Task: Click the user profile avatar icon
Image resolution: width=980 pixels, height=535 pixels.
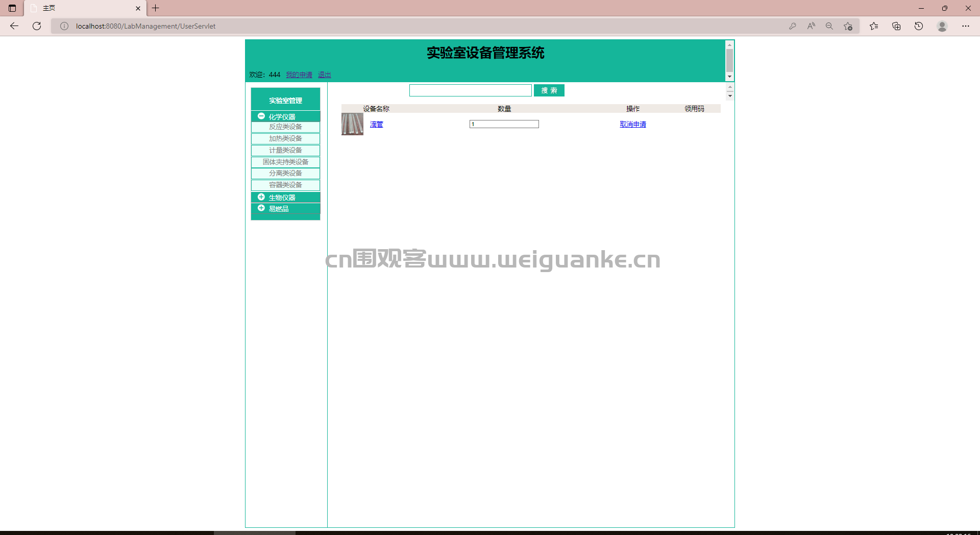Action: (x=942, y=26)
